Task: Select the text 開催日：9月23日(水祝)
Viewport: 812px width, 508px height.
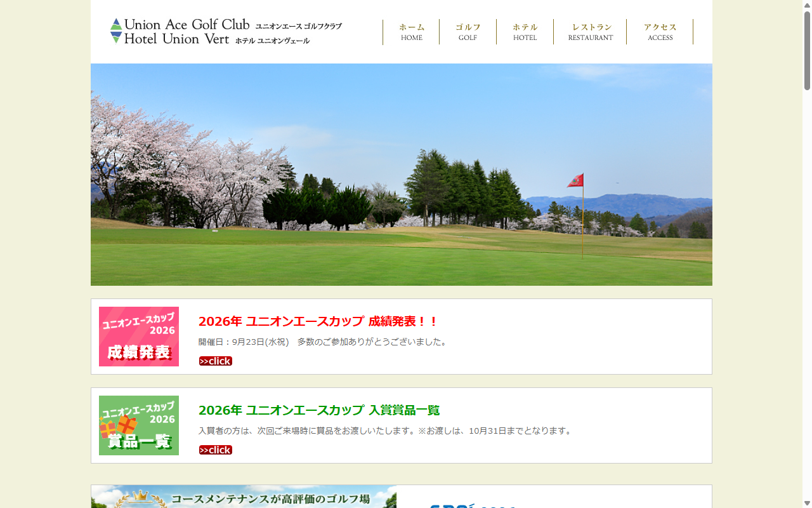Action: [x=244, y=342]
